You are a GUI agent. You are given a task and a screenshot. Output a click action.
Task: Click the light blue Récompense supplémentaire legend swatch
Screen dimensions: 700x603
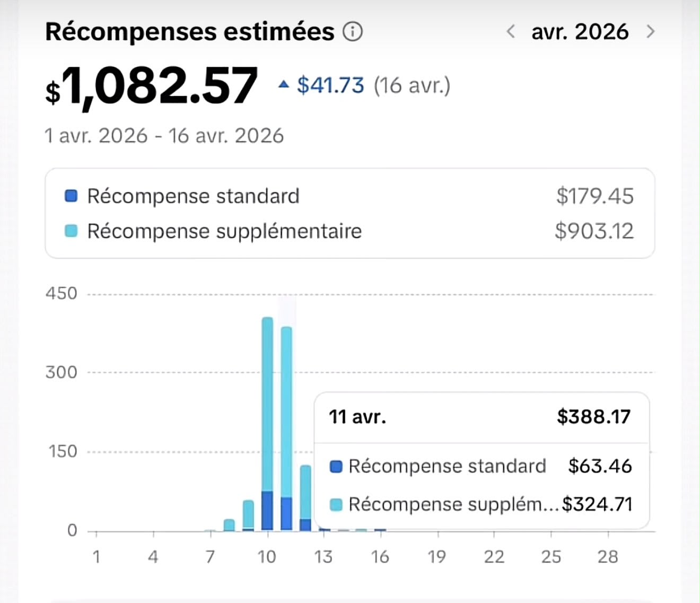click(71, 231)
